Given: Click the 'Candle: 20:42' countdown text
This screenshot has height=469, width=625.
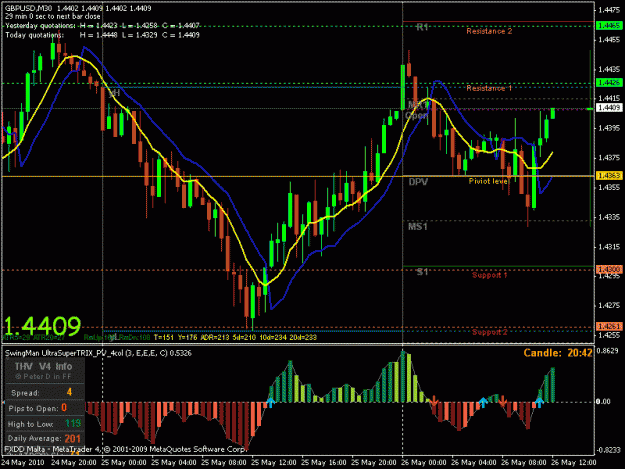Looking at the screenshot, I should (558, 353).
